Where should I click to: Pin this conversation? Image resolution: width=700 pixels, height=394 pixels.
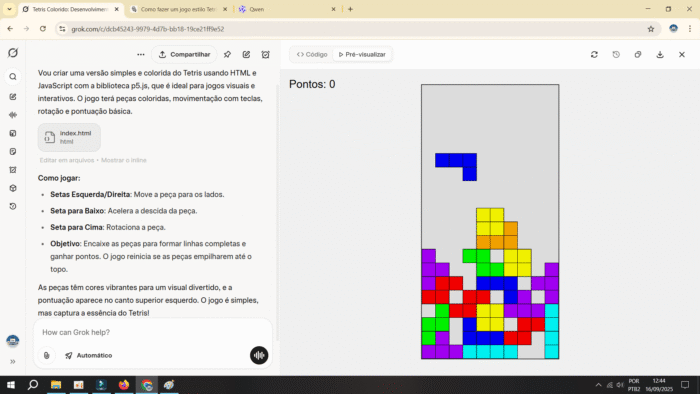click(x=227, y=54)
